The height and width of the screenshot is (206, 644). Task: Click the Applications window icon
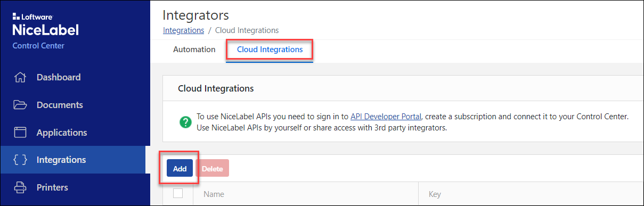pyautogui.click(x=20, y=133)
